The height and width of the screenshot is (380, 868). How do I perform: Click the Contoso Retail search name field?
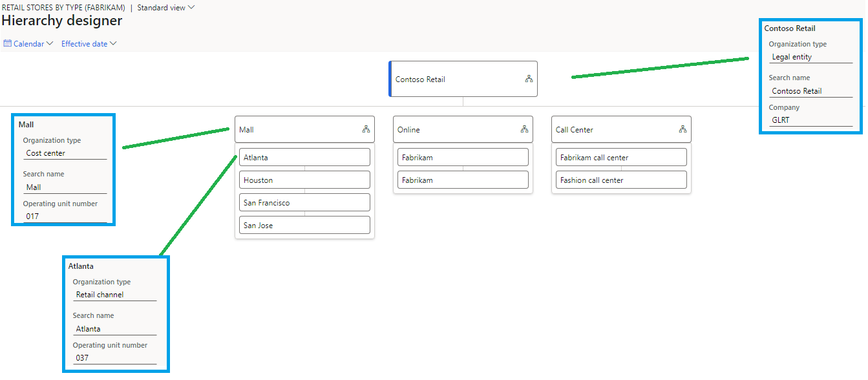click(x=810, y=91)
